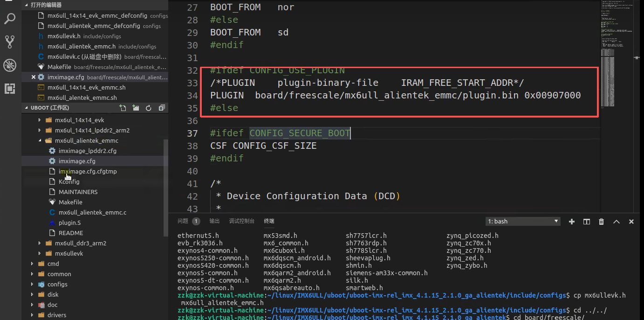Viewport: 644px width, 320px height.
Task: Switch to the 调试控制台 panel tab
Action: [242, 221]
